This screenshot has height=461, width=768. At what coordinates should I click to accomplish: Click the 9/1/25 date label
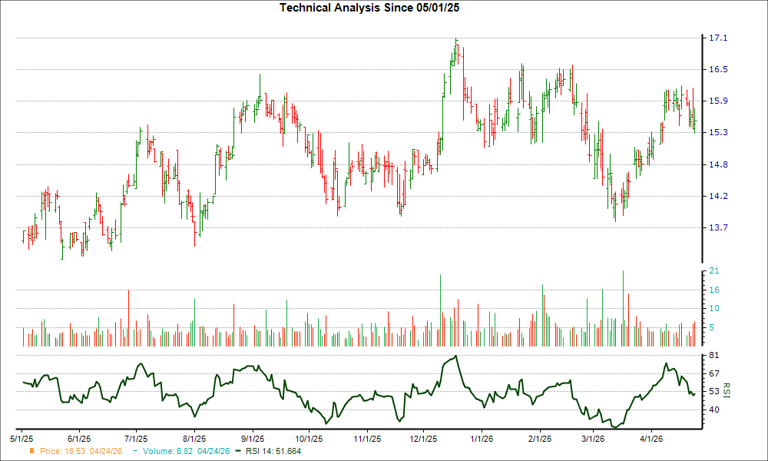click(253, 438)
